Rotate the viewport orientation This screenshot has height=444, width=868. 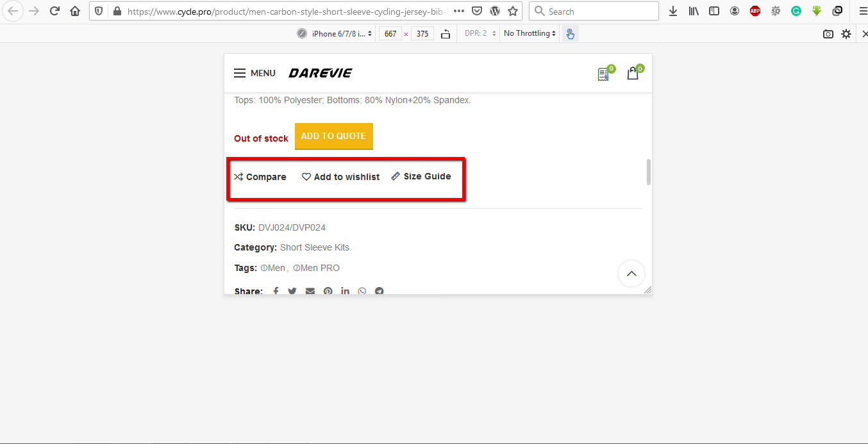446,33
